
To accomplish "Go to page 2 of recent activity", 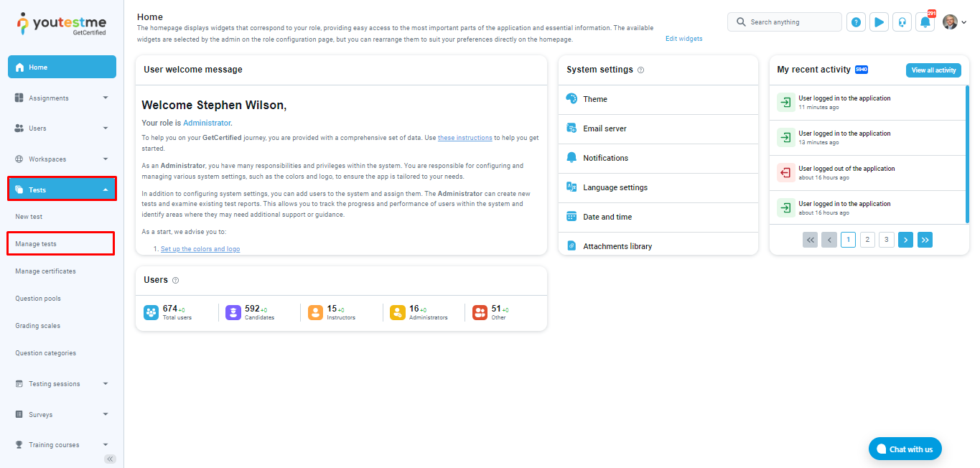I will (867, 240).
